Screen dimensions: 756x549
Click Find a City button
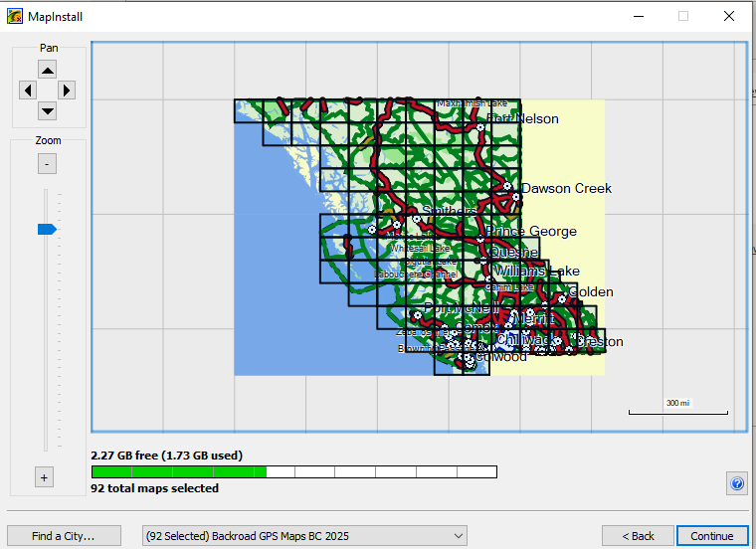click(64, 535)
